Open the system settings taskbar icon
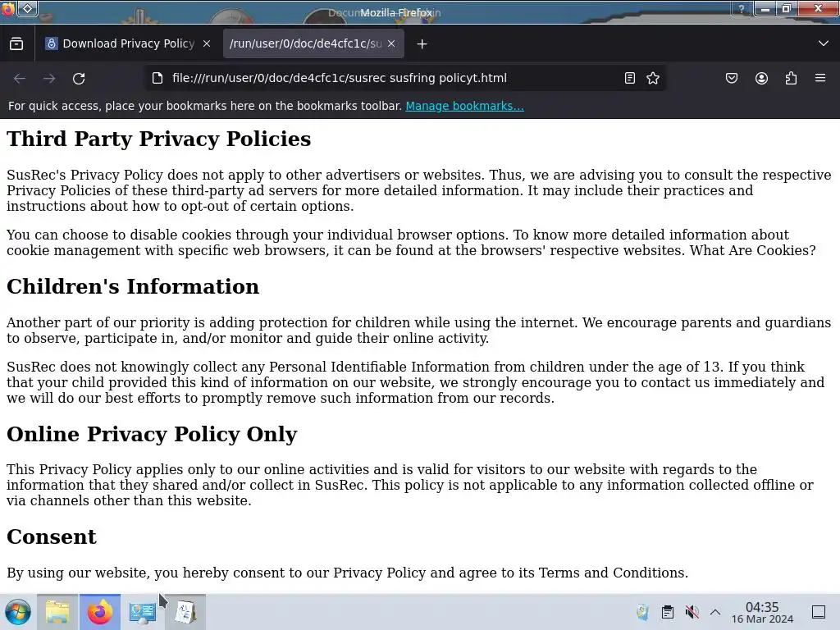The width and height of the screenshot is (840, 630). (143, 612)
